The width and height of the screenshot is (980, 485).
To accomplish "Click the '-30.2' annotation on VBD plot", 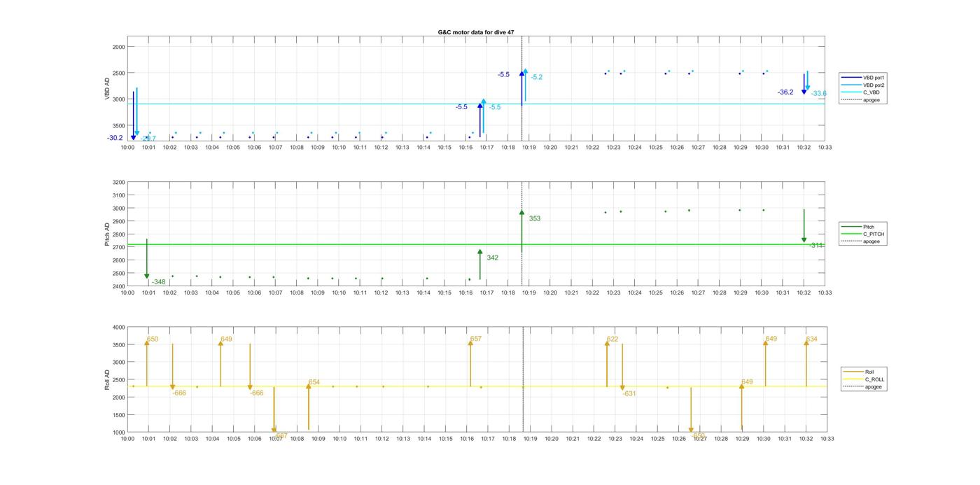I will click(115, 138).
